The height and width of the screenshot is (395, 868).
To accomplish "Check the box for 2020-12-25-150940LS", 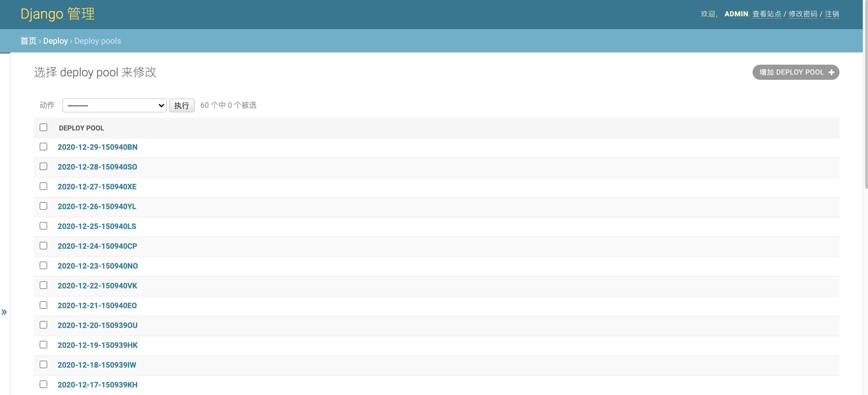I will (x=43, y=226).
